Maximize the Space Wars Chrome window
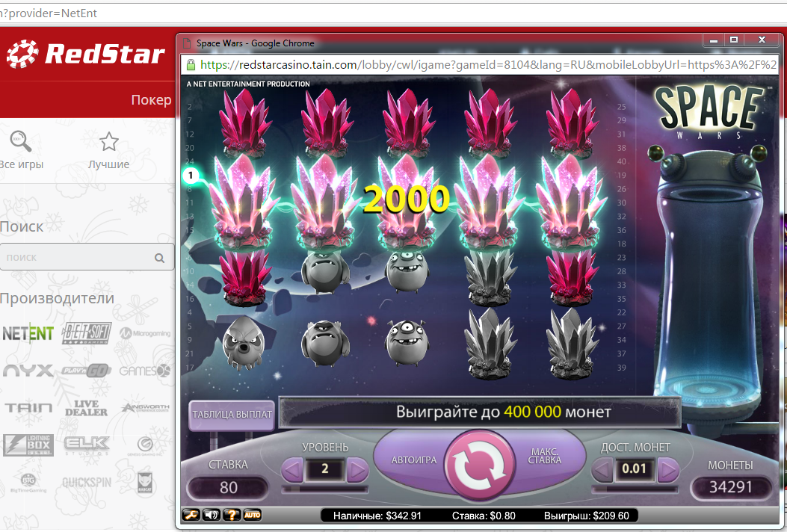Screen dimensions: 787x532 734,40
